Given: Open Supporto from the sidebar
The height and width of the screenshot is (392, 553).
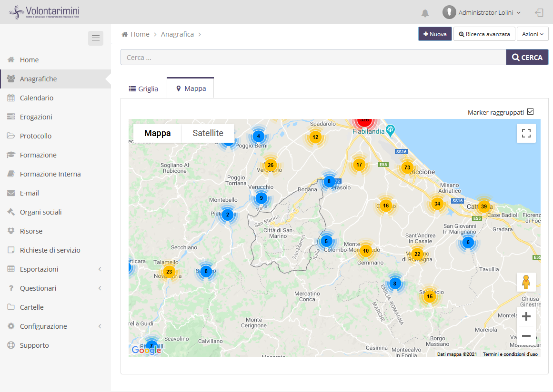Looking at the screenshot, I should (55, 345).
